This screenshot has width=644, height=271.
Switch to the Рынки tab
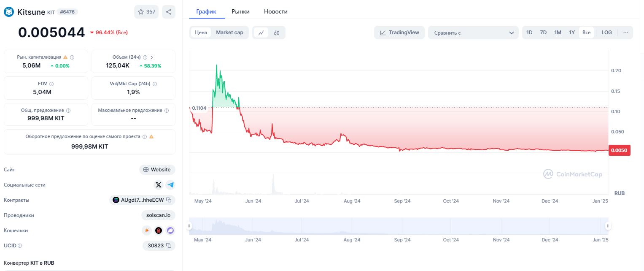point(240,11)
